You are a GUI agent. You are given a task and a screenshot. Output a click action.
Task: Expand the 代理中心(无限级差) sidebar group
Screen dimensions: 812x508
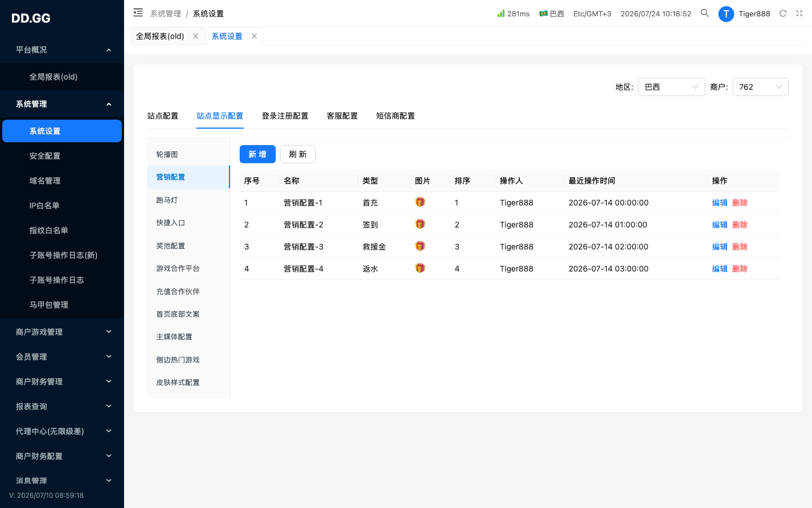point(62,431)
